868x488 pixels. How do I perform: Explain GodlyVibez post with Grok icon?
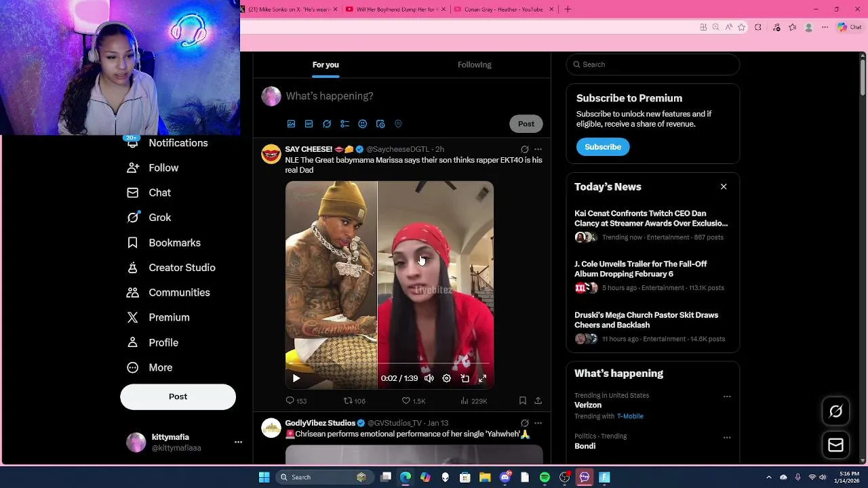coord(524,423)
